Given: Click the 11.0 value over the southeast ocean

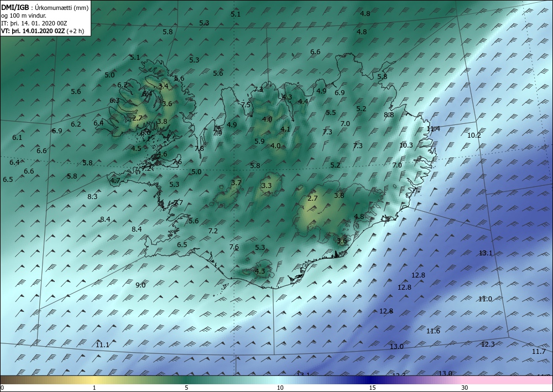Looking at the screenshot, I should [485, 299].
